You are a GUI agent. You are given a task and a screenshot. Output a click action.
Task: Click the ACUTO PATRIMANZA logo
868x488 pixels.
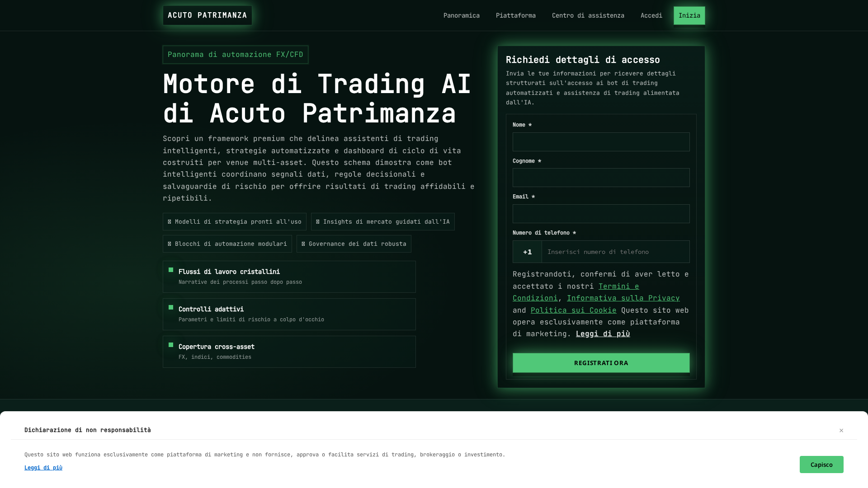208,15
